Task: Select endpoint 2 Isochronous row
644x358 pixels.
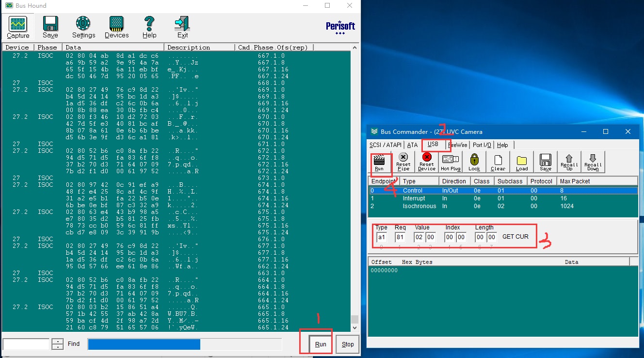Action: pyautogui.click(x=503, y=206)
